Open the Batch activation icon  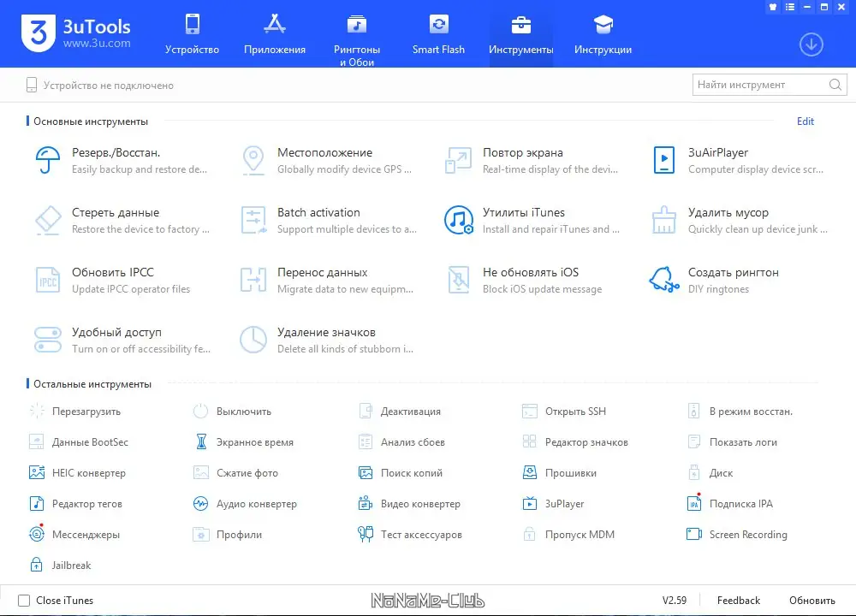point(253,221)
